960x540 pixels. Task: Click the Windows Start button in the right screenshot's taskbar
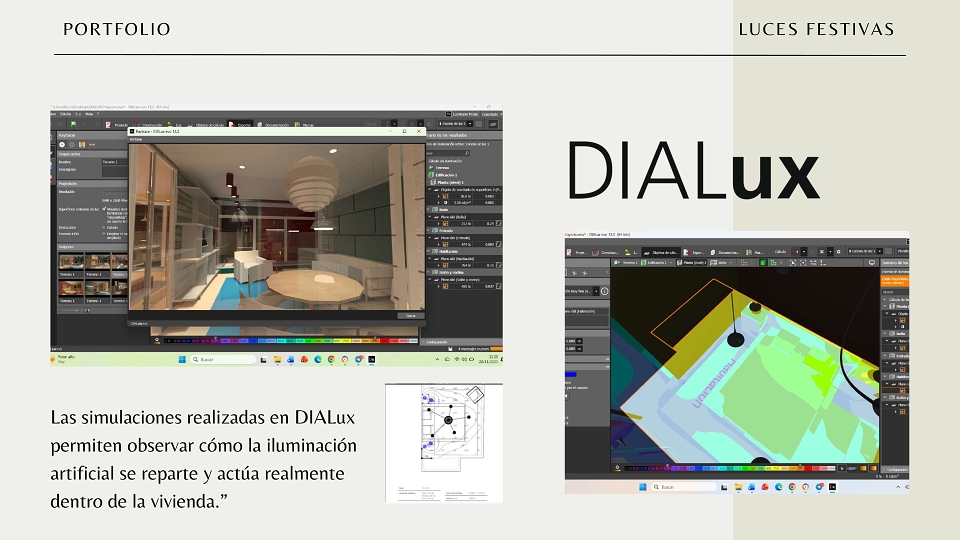point(642,487)
